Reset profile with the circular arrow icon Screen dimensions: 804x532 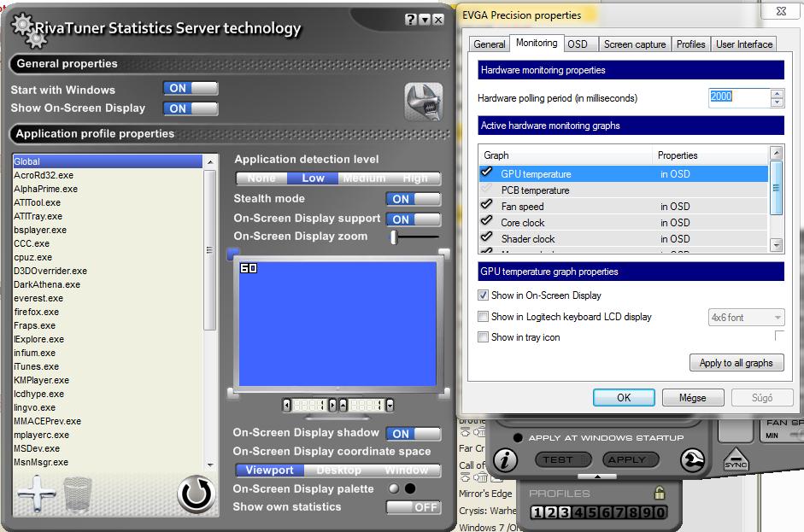pos(196,494)
